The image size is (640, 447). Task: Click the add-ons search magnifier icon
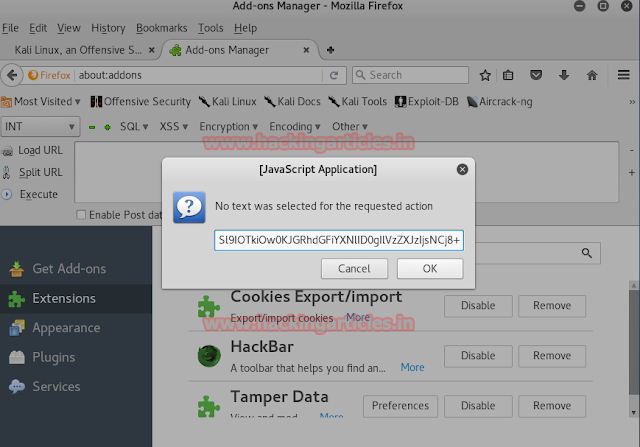click(587, 253)
